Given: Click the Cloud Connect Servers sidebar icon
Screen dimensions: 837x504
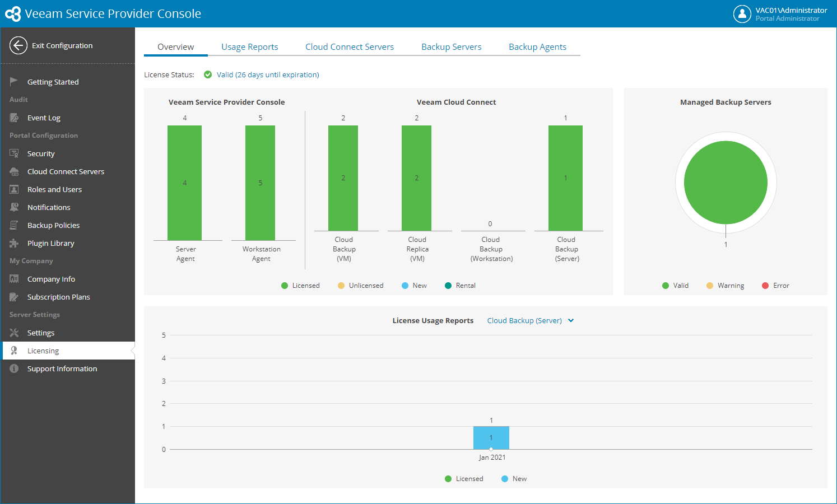Looking at the screenshot, I should (x=14, y=171).
